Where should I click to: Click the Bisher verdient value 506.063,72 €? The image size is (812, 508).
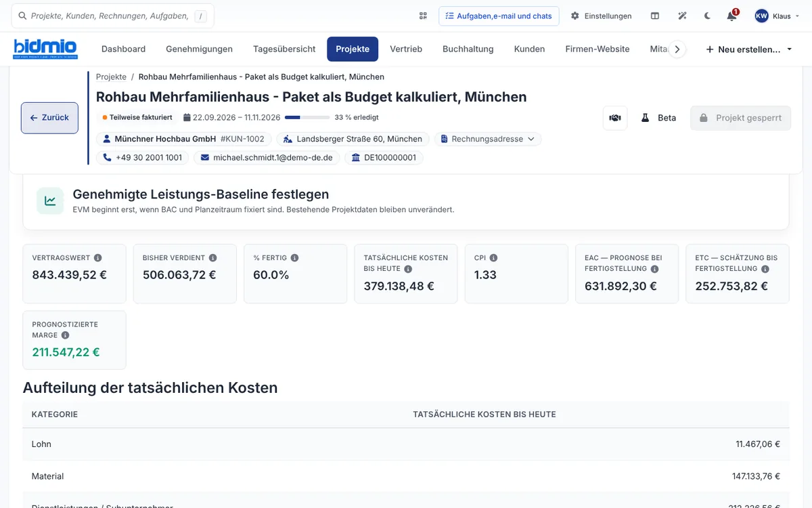pyautogui.click(x=179, y=275)
